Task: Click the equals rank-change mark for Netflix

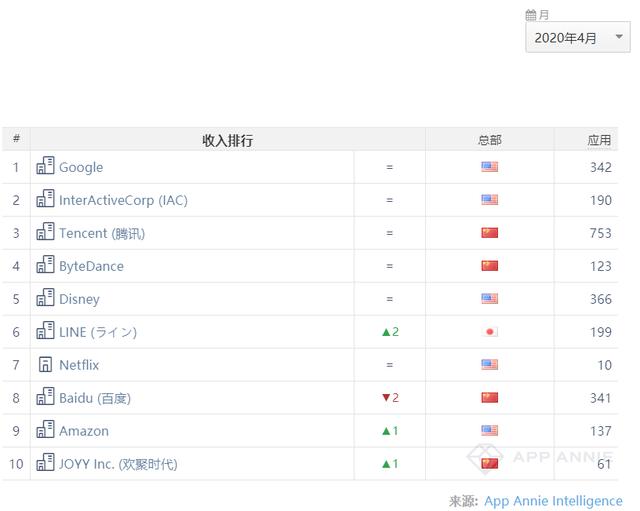Action: click(x=389, y=365)
